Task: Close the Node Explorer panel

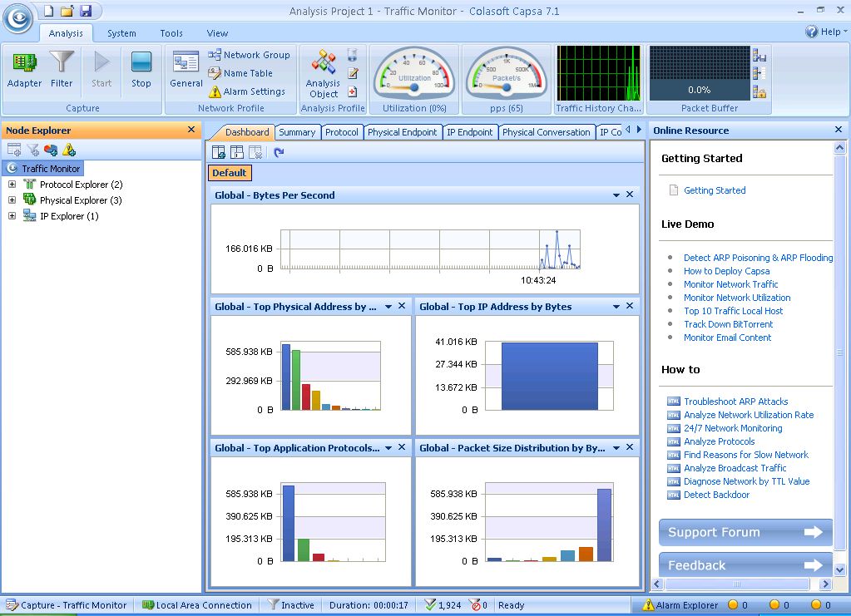Action: [191, 130]
